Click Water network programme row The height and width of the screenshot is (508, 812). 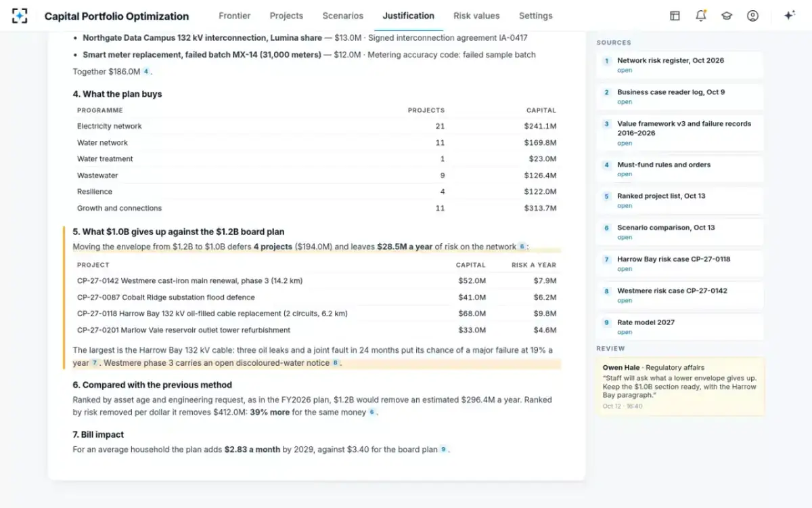click(x=317, y=142)
